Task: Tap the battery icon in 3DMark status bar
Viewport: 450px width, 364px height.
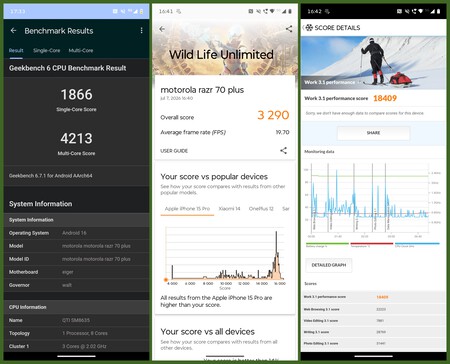Action: 290,11
